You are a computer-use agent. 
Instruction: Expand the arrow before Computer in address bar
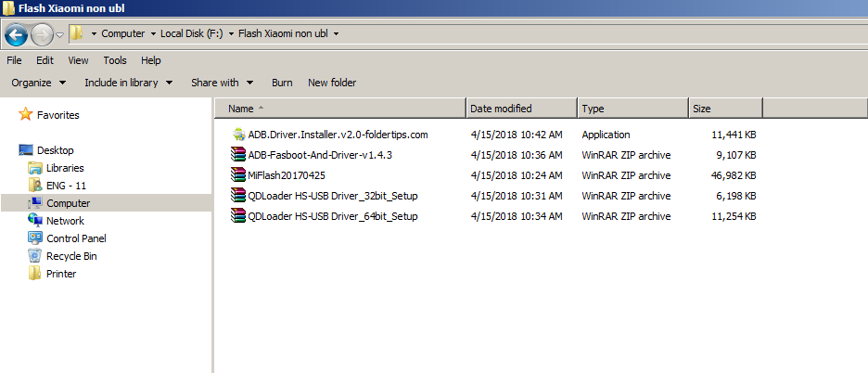point(94,33)
